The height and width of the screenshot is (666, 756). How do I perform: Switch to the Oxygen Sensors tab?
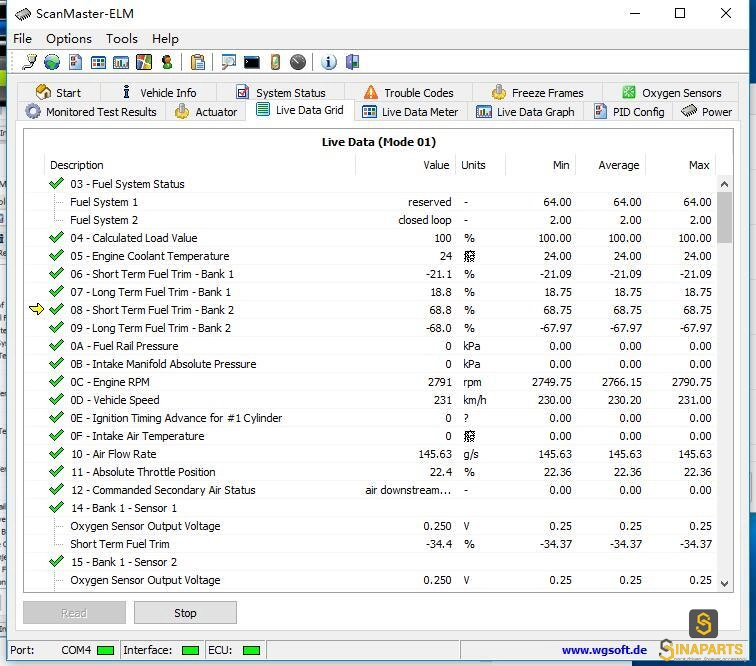tap(671, 92)
